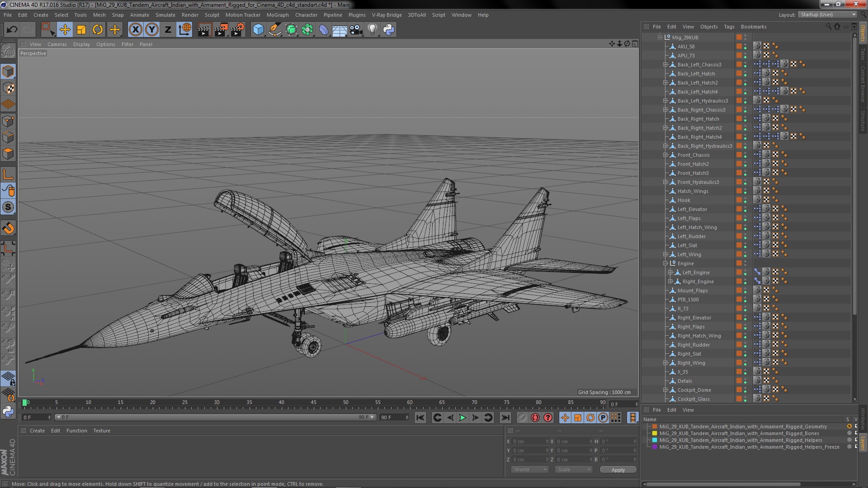Add a floor environment object icon
The width and height of the screenshot is (868, 488).
click(x=340, y=30)
